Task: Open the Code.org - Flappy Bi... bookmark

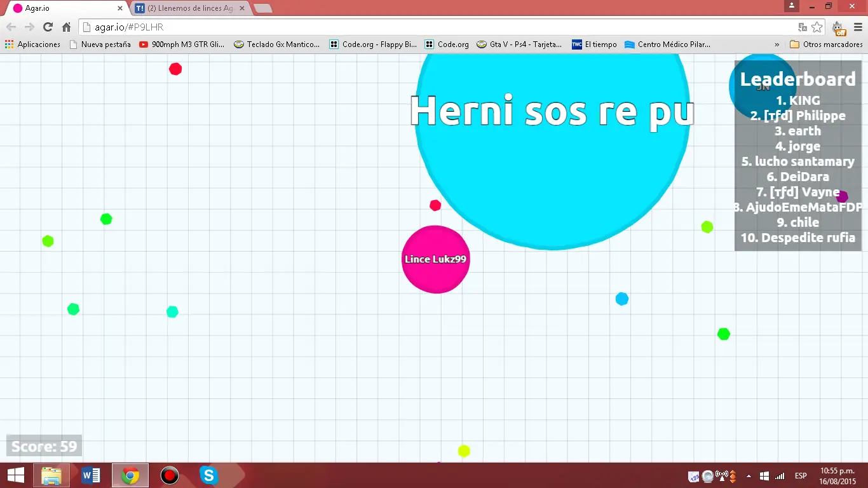Action: (x=373, y=44)
